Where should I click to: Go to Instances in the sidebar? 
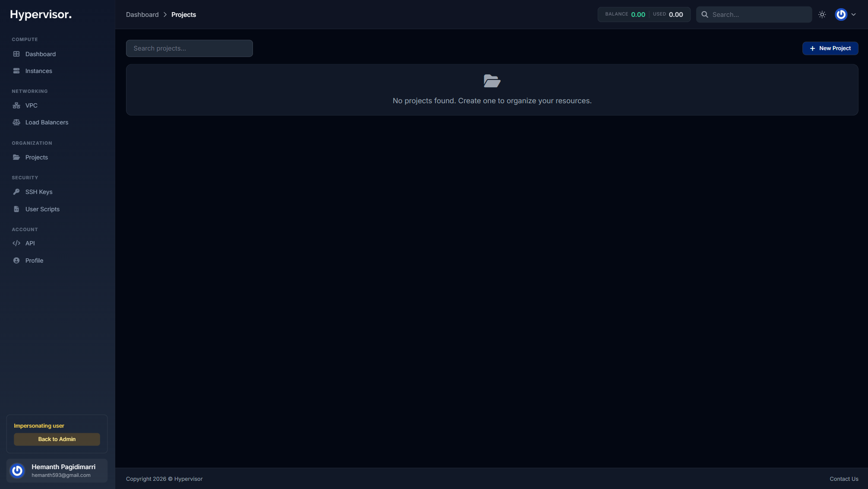(39, 71)
